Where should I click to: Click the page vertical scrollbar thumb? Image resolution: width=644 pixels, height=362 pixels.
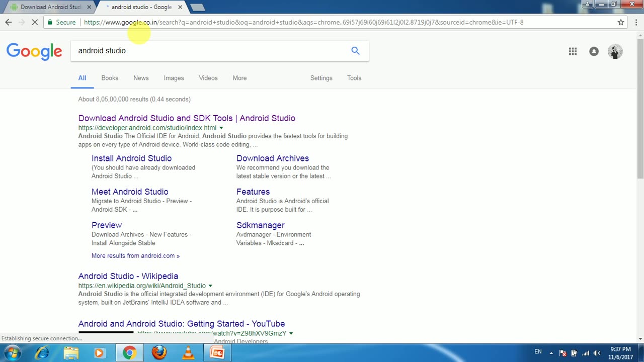[640, 108]
